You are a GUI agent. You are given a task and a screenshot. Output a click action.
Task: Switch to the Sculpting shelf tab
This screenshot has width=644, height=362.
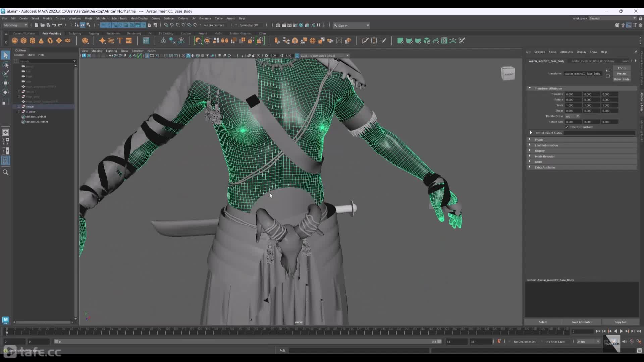pyautogui.click(x=75, y=34)
